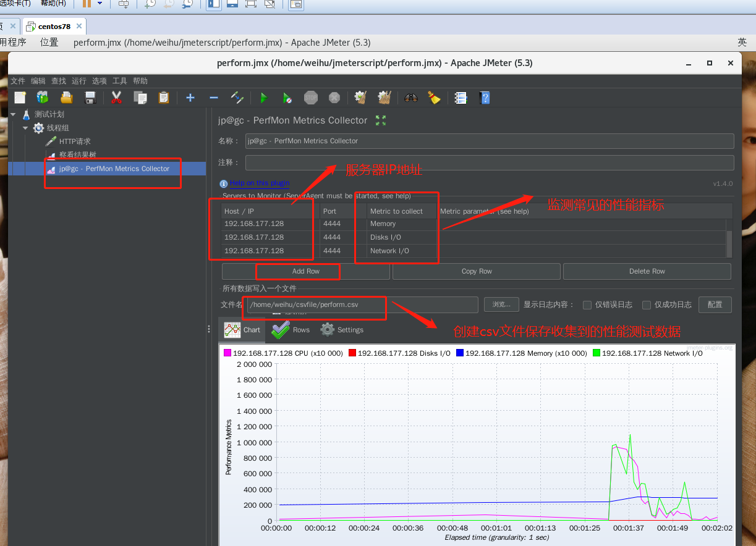
Task: Expand all with the plus icon
Action: (190, 98)
